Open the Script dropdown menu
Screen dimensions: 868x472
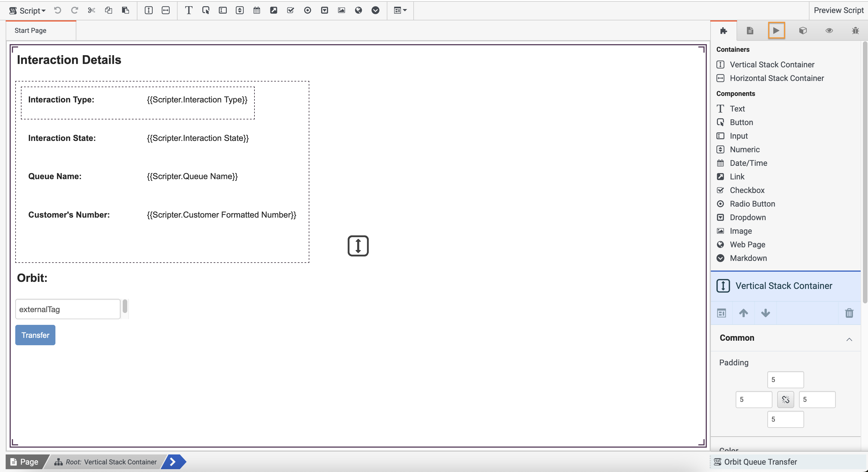(x=27, y=10)
